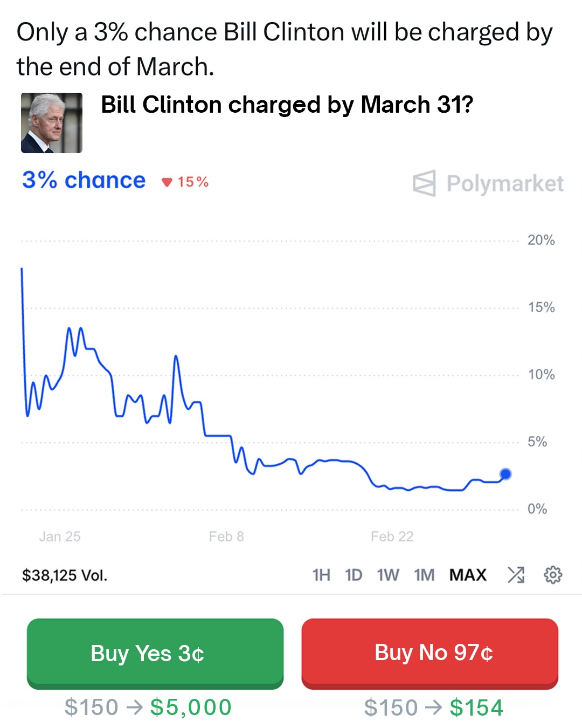The image size is (582, 728).
Task: Click the Feb 8 date label
Action: [226, 537]
